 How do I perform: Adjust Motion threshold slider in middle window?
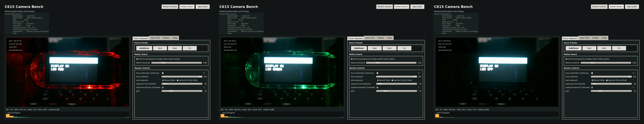click(x=391, y=63)
